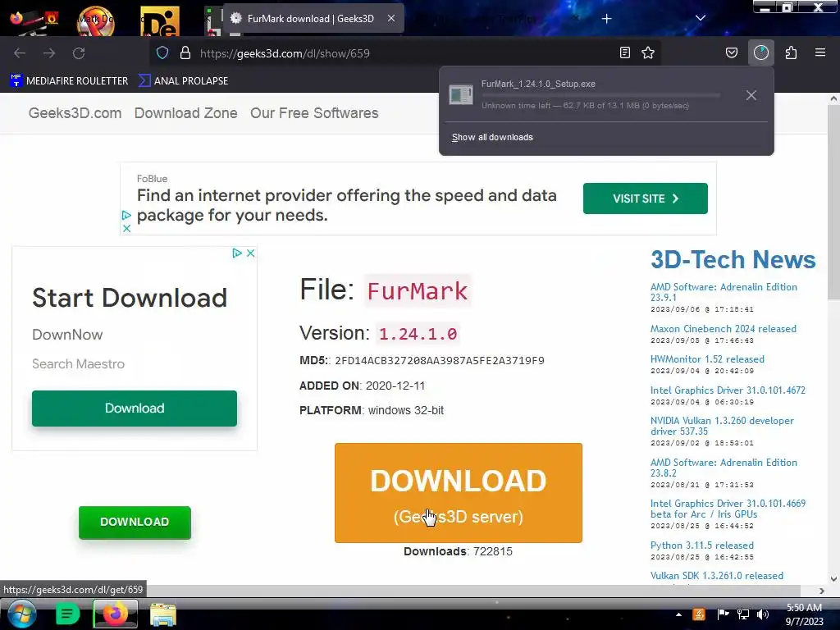Click the network tray icon
840x630 pixels.
tap(742, 614)
